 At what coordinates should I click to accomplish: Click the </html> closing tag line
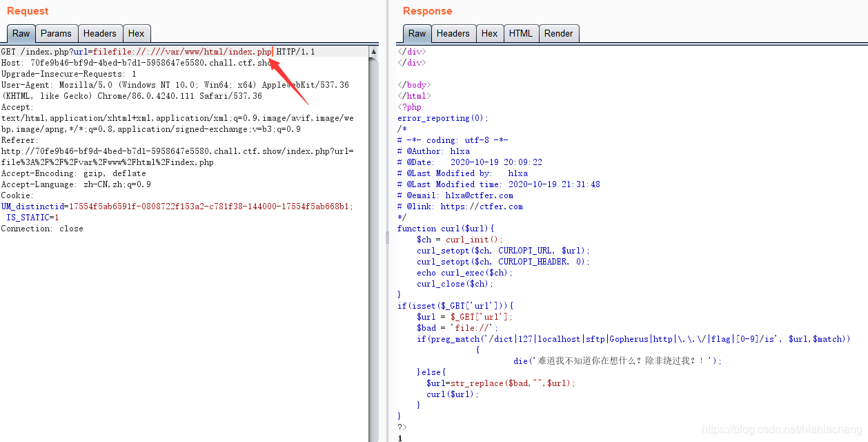point(414,96)
